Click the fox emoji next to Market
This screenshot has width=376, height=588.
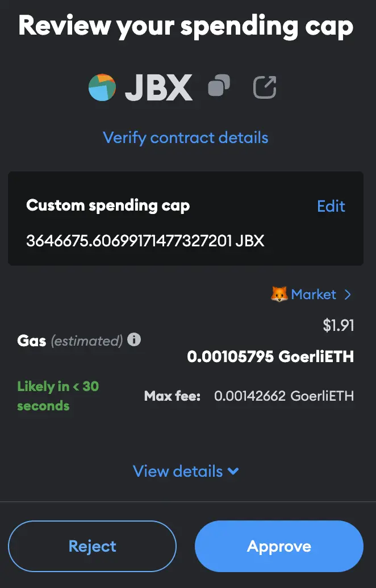point(279,294)
